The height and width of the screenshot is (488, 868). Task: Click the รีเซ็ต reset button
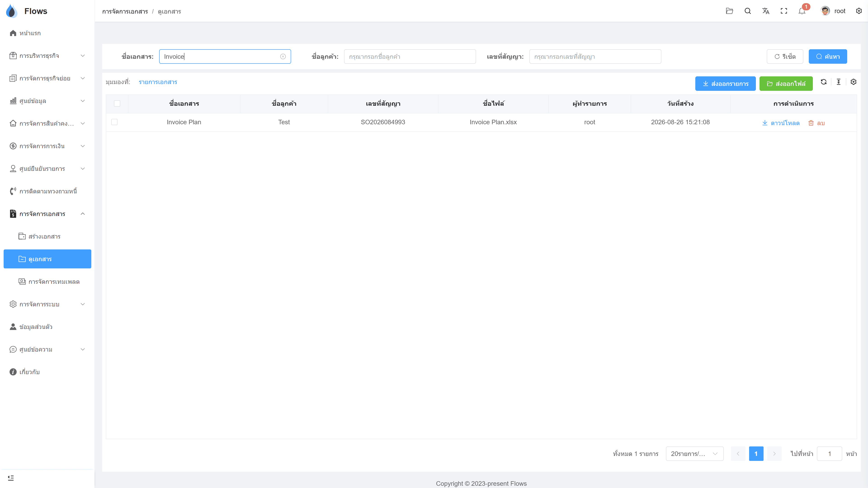785,56
